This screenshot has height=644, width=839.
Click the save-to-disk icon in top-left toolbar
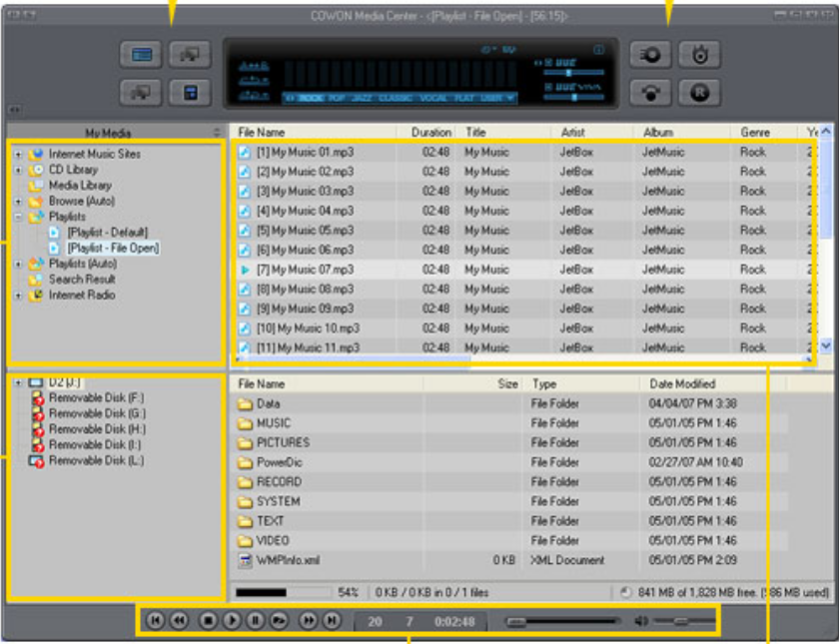(x=189, y=92)
